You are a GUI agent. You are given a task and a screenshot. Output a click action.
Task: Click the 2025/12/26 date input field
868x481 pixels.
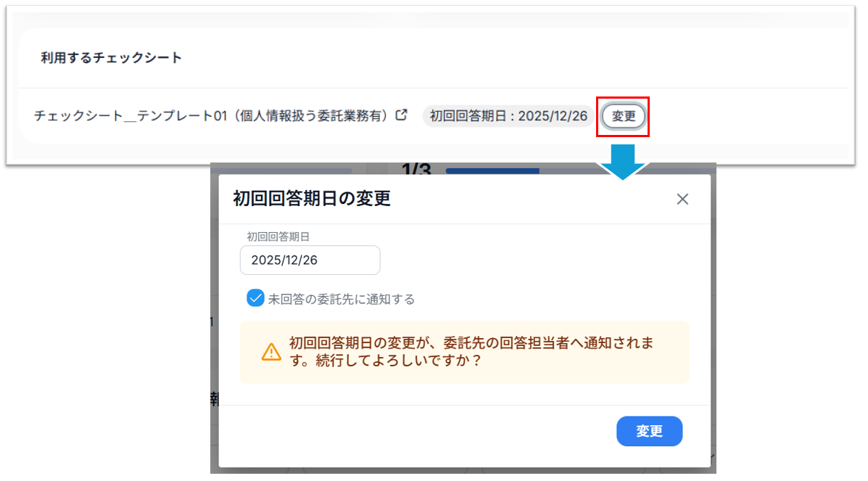click(310, 260)
